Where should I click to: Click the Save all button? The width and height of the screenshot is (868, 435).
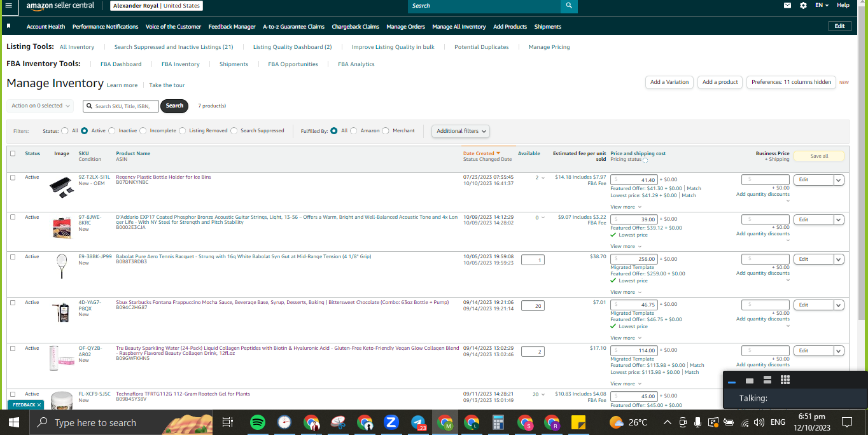coord(819,156)
